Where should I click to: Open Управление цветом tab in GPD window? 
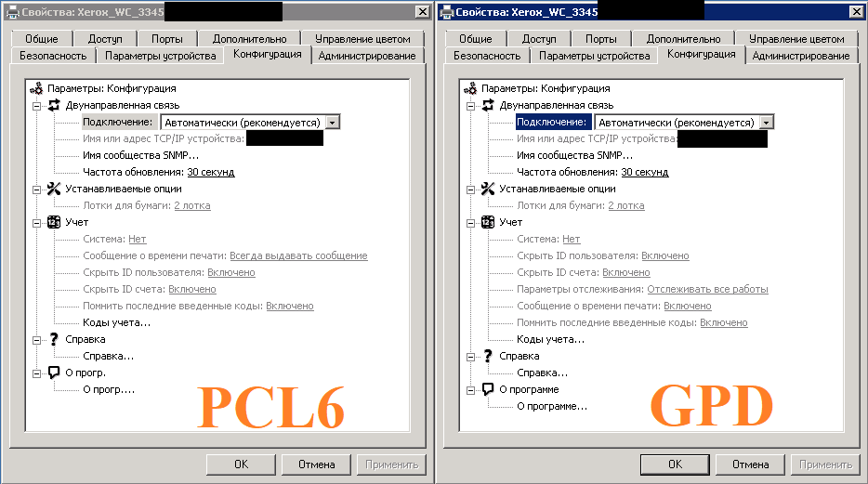click(796, 39)
